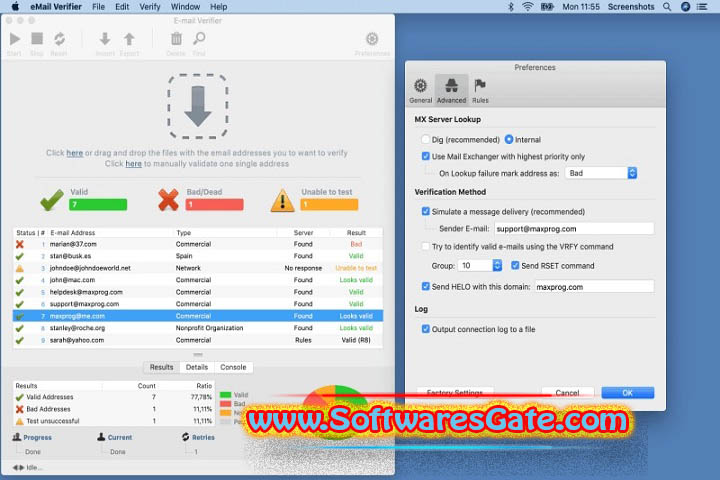Click the dashed drop-files arrow area

point(198,106)
